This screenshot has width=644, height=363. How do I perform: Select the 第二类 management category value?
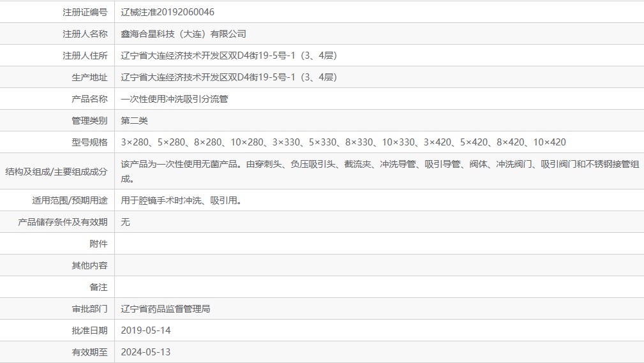(134, 121)
